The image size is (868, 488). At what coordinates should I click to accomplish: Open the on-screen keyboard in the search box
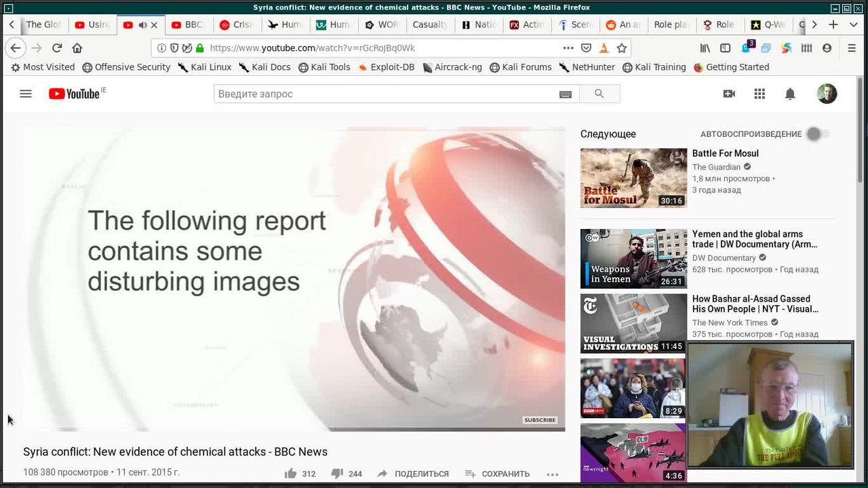click(565, 94)
